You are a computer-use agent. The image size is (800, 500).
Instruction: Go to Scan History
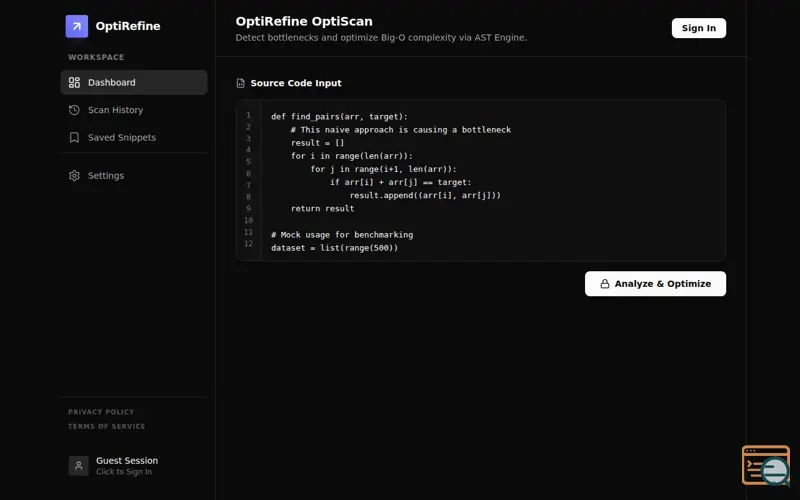134,110
